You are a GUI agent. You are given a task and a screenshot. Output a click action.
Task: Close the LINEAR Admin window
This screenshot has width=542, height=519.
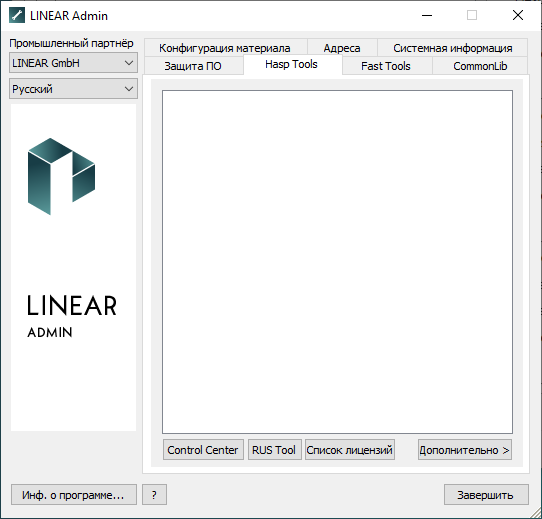(x=518, y=16)
